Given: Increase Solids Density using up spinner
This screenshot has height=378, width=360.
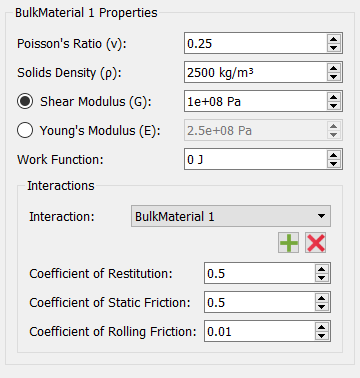Looking at the screenshot, I should (333, 68).
